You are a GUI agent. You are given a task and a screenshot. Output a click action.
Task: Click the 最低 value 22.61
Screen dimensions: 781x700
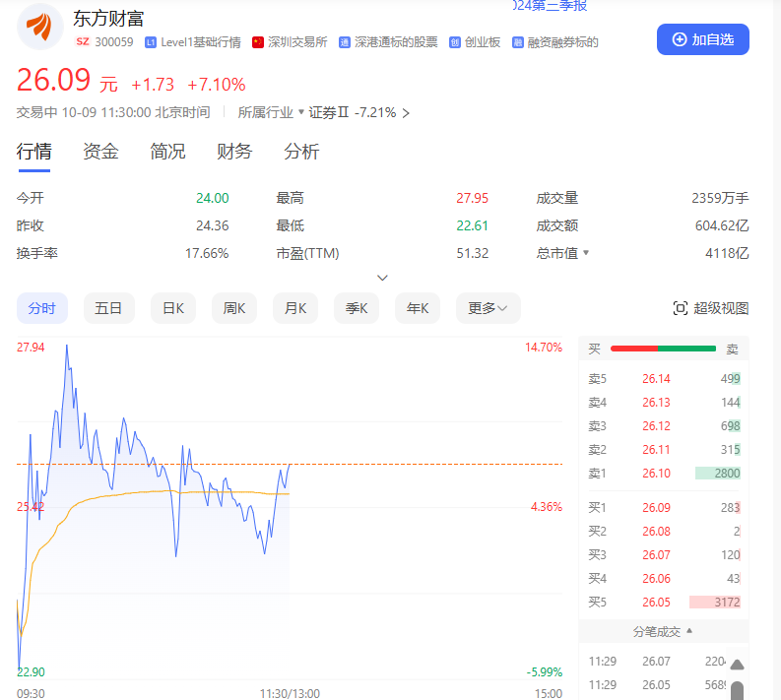point(472,226)
